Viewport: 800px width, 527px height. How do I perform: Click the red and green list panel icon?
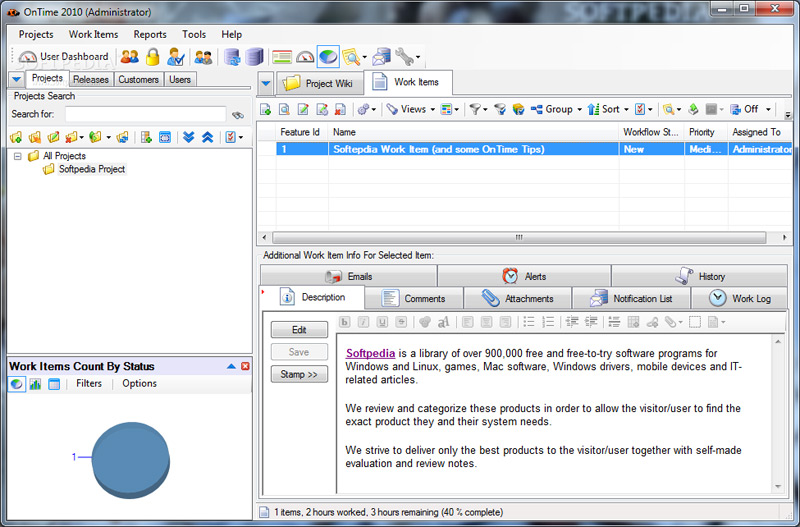pos(282,57)
